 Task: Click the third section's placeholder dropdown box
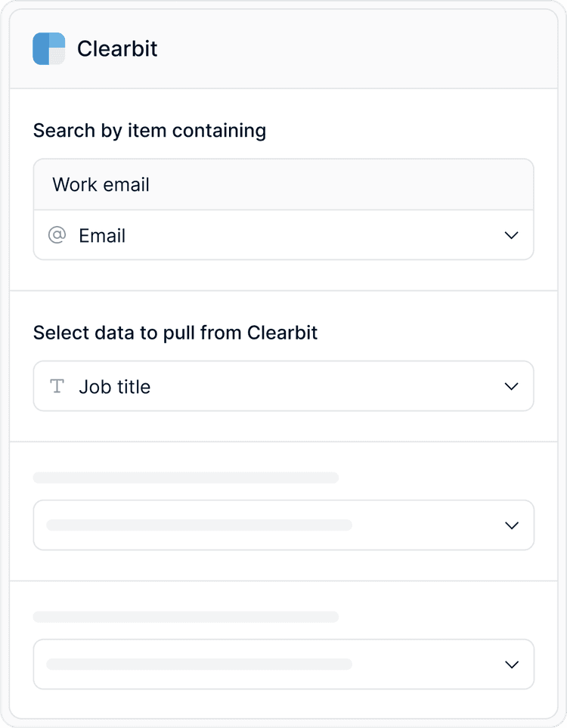[x=283, y=525]
